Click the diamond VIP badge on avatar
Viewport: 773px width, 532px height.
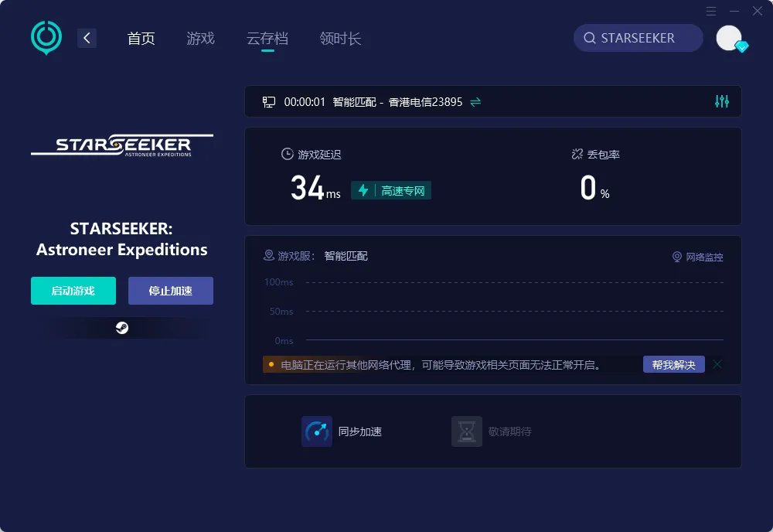point(741,47)
